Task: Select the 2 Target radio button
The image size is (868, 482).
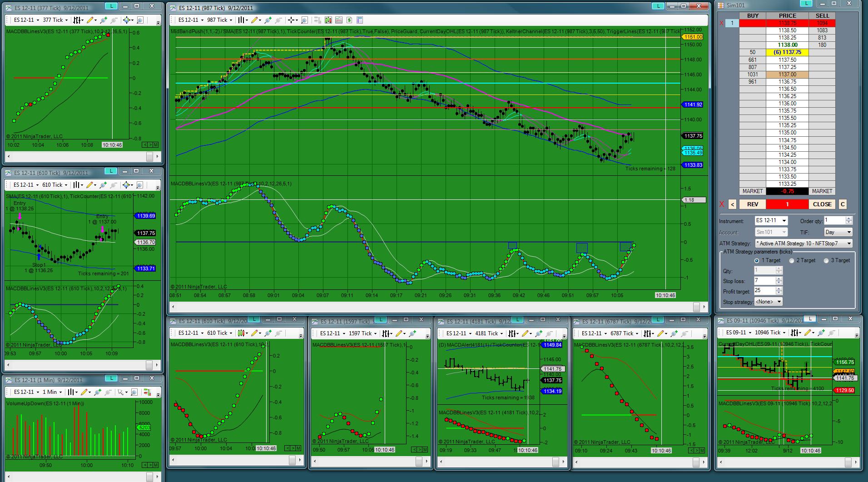Action: click(792, 261)
